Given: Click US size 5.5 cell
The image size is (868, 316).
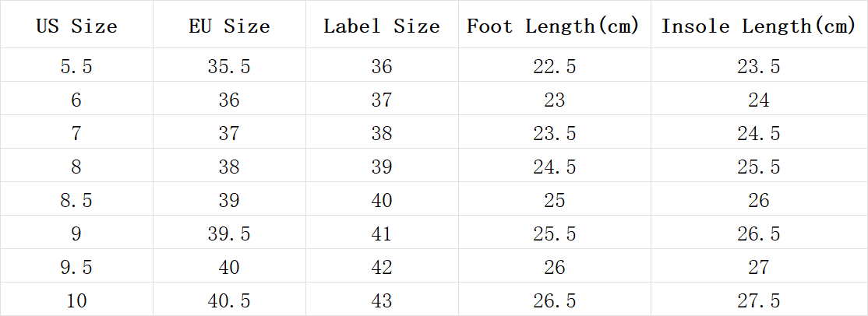Looking at the screenshot, I should tap(76, 65).
